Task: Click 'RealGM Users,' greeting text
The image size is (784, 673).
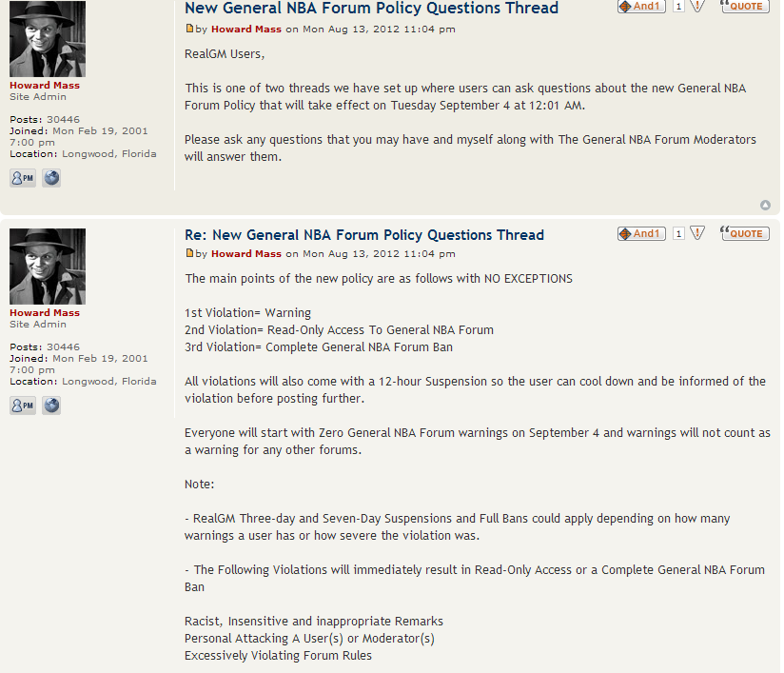Action: [225, 54]
